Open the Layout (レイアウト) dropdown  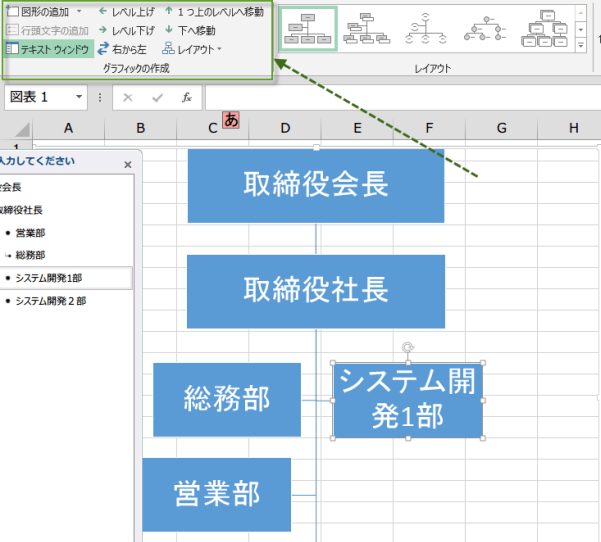(x=192, y=49)
